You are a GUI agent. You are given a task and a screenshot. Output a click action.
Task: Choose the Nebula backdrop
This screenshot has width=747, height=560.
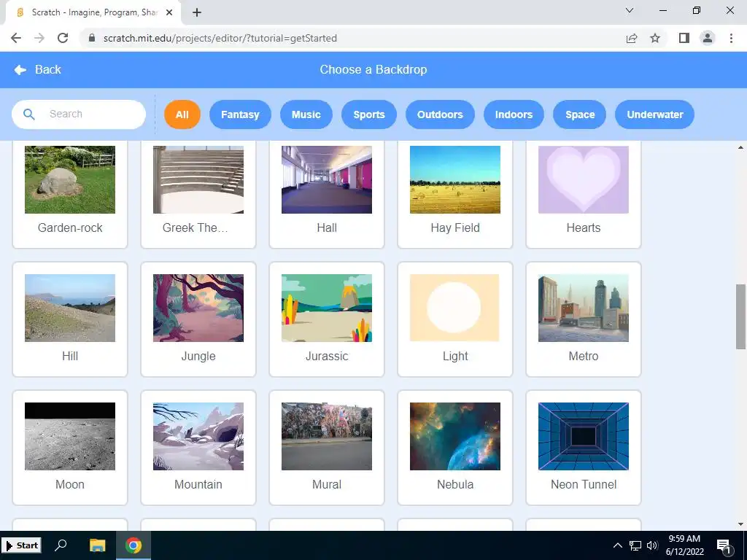[x=455, y=448]
